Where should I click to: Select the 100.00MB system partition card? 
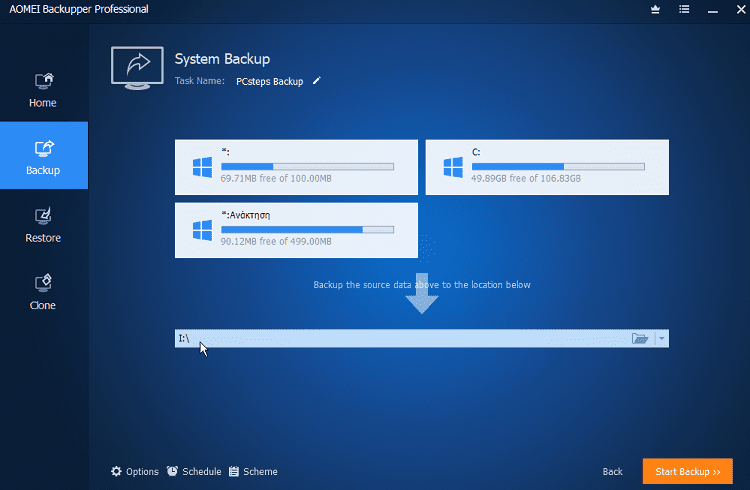coord(296,167)
